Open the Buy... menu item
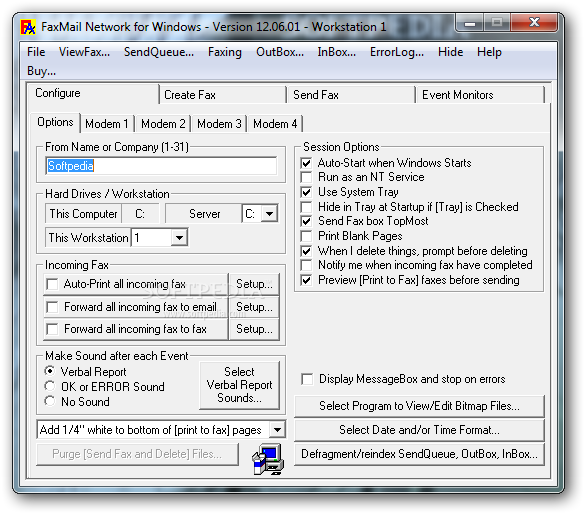The height and width of the screenshot is (514, 585). pos(41,71)
